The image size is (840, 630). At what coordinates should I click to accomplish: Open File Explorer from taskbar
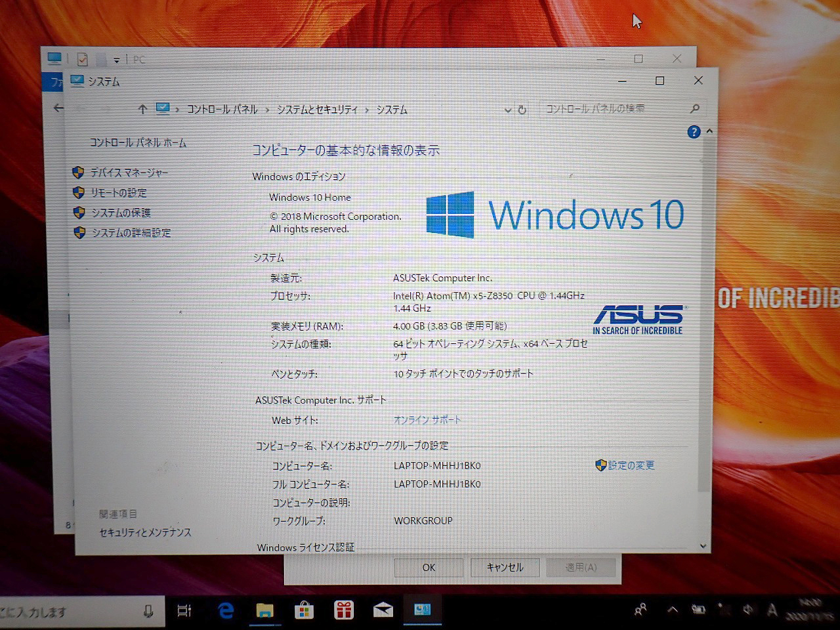tap(264, 611)
